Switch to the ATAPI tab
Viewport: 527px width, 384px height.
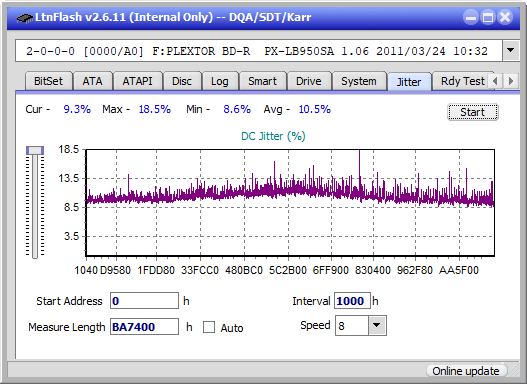pyautogui.click(x=137, y=81)
